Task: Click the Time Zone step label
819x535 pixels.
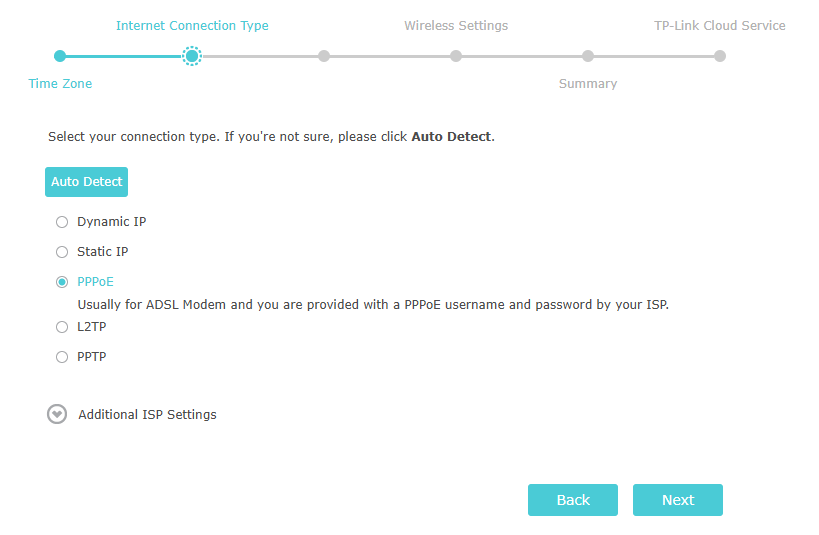Action: [60, 84]
